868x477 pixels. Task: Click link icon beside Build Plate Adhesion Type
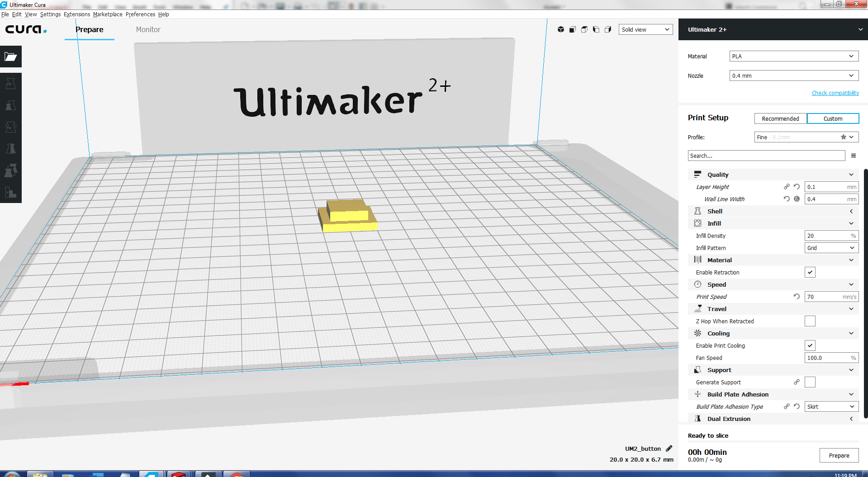pyautogui.click(x=787, y=406)
